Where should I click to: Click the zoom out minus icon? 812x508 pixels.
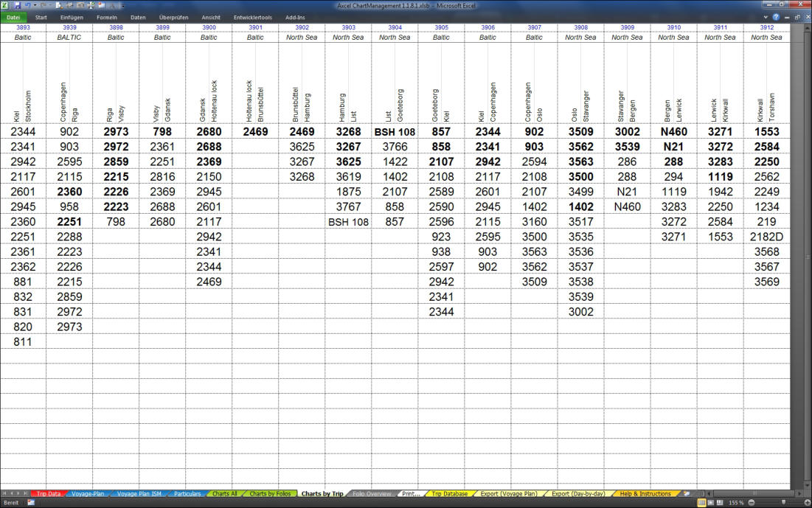pos(749,502)
